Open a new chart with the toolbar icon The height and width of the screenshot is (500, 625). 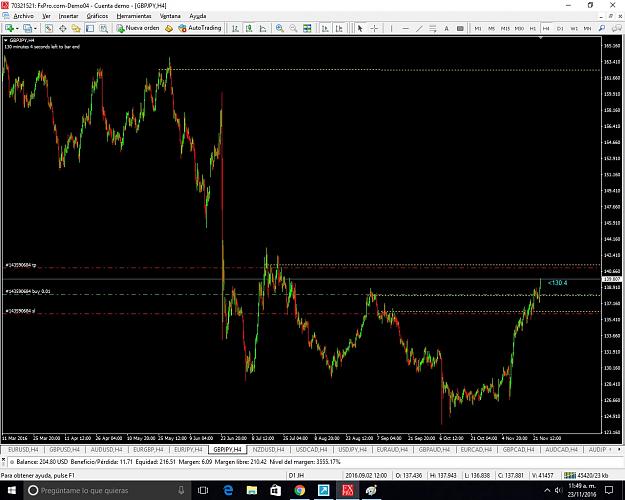pos(9,28)
